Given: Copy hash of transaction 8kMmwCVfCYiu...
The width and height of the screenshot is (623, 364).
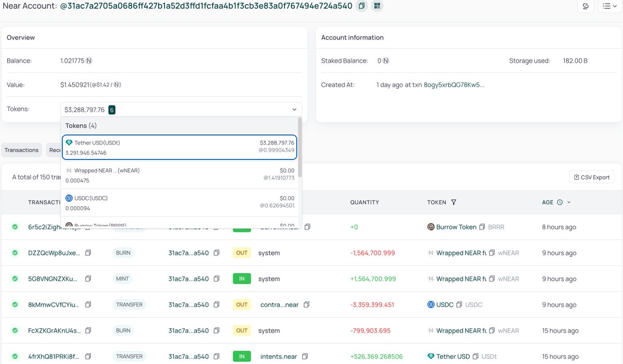Looking at the screenshot, I should 88,305.
